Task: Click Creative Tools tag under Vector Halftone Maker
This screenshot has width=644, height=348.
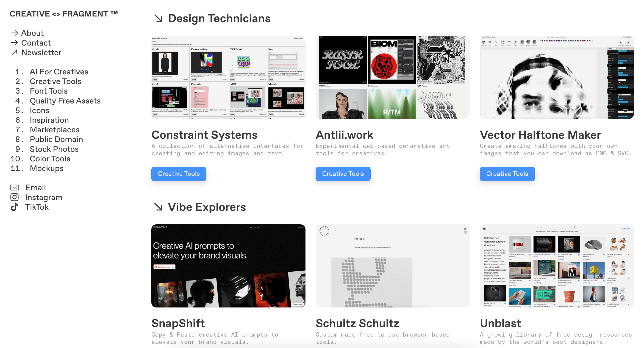Action: point(507,174)
